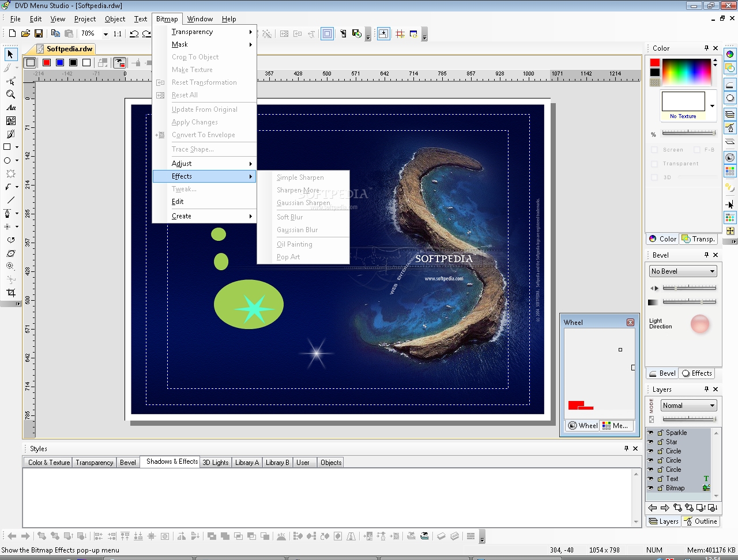The image size is (738, 560).
Task: Toggle visibility of the Star layer
Action: [651, 442]
